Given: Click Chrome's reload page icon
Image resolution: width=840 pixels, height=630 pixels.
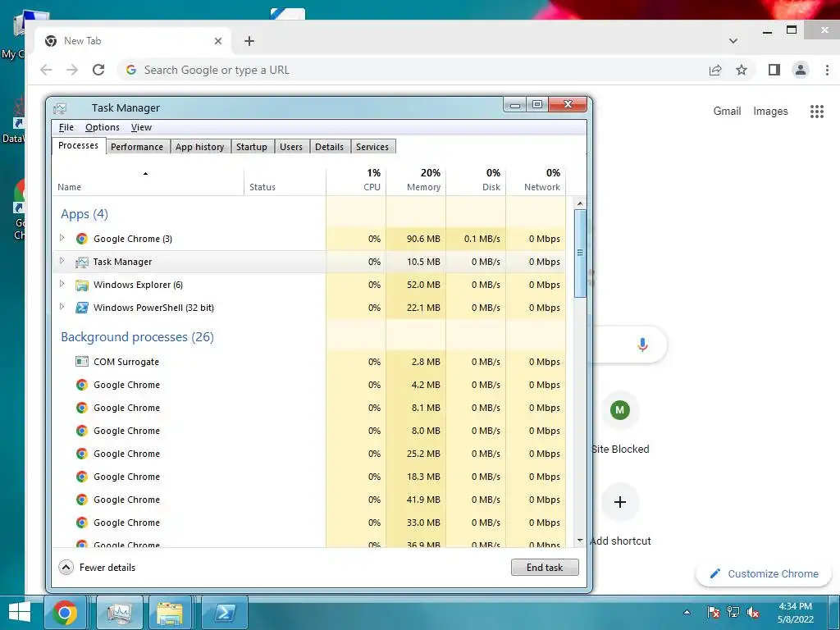Looking at the screenshot, I should (98, 70).
